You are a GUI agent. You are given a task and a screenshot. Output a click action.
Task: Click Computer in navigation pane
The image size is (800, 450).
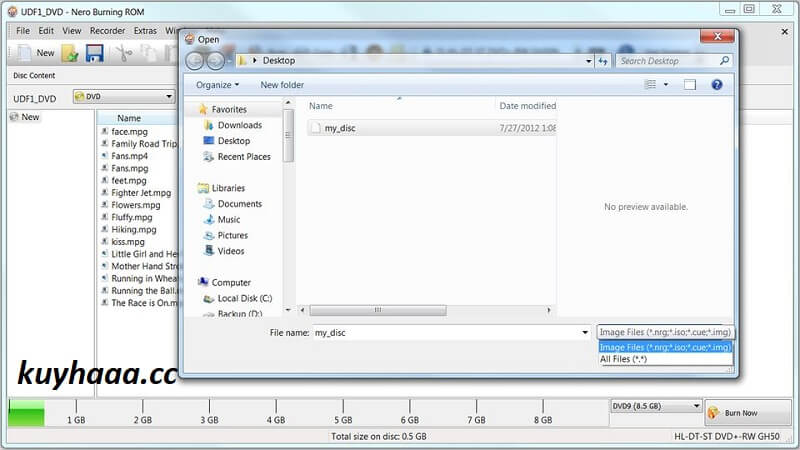(231, 282)
